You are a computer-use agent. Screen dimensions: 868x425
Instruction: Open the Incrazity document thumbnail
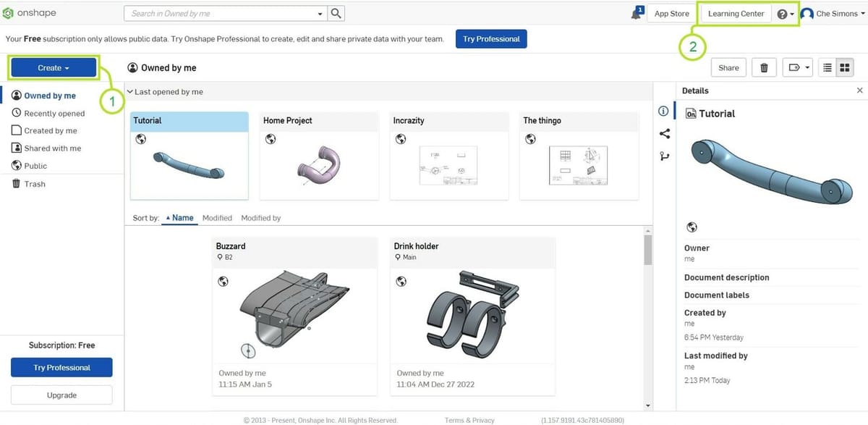tap(449, 164)
